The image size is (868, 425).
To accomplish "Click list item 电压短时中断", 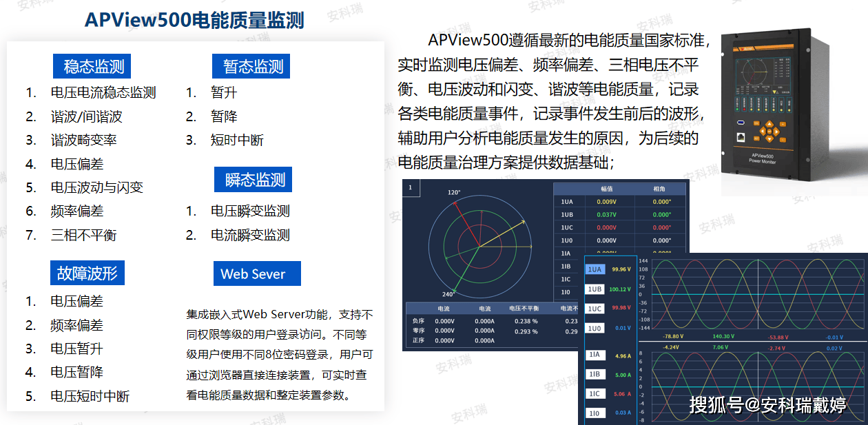I will click(90, 396).
